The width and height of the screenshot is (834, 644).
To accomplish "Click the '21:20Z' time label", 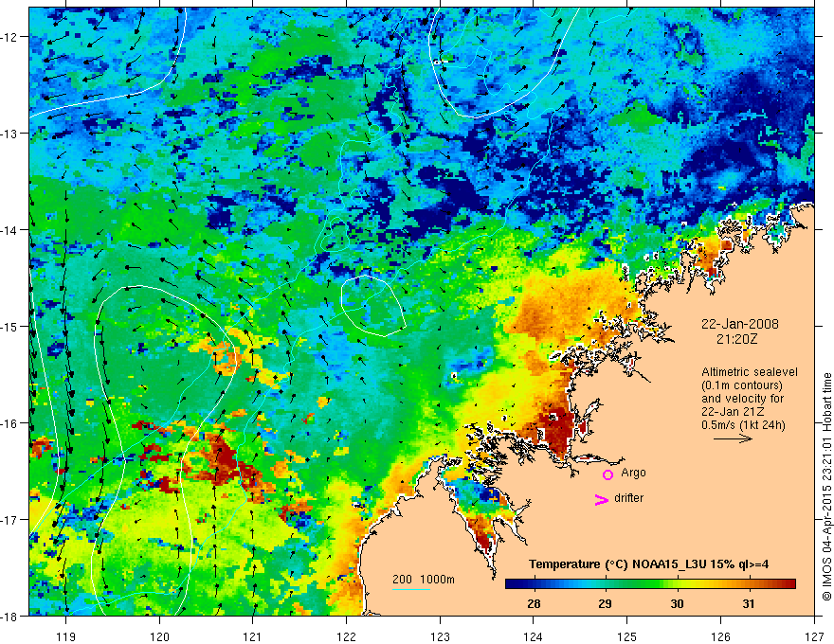I will [736, 339].
